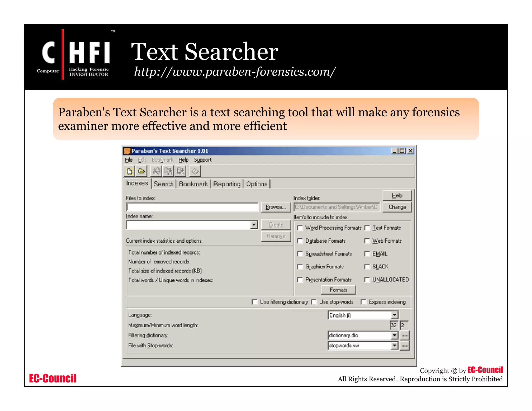Switch to the Reporting tab

[x=227, y=184]
